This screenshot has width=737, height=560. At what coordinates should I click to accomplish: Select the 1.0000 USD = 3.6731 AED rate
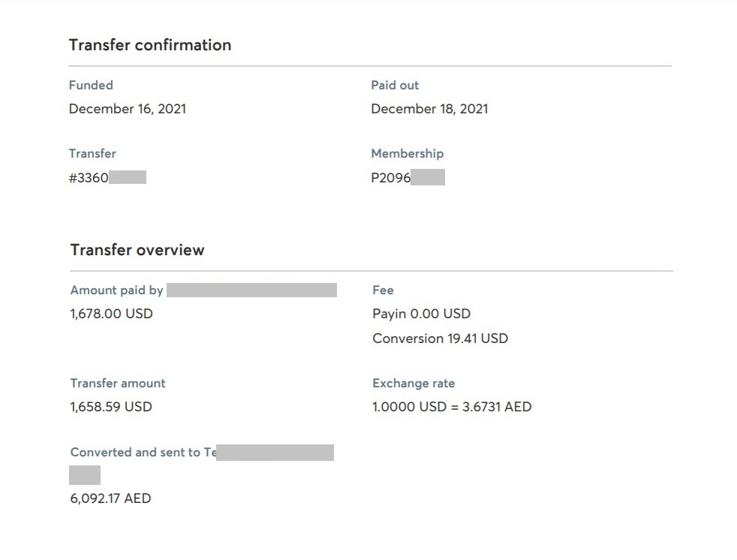452,407
